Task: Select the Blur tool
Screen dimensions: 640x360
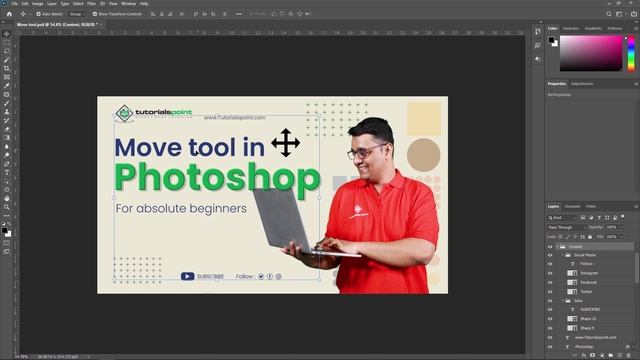Action: point(7,146)
